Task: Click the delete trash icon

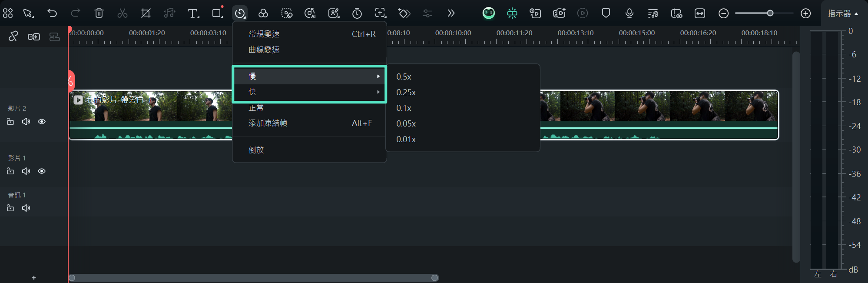Action: click(x=99, y=13)
